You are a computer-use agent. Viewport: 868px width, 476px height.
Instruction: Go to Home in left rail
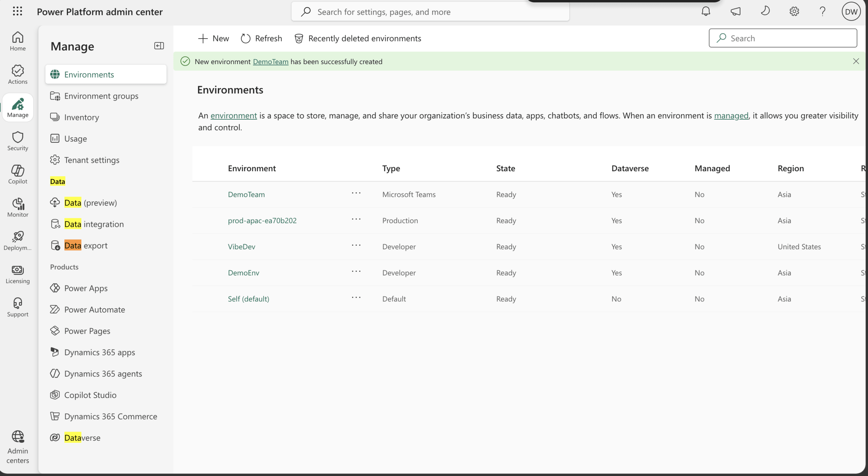point(18,41)
